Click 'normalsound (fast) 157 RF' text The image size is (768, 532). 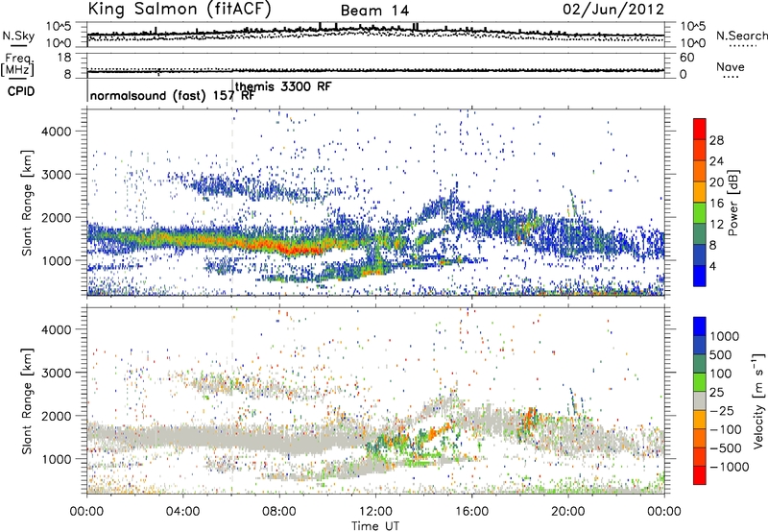(173, 95)
